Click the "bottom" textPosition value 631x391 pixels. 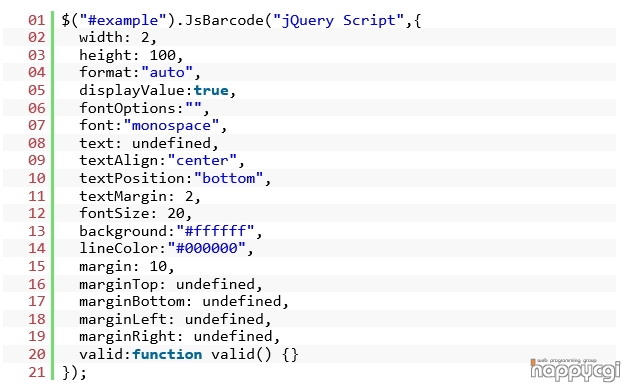(229, 178)
